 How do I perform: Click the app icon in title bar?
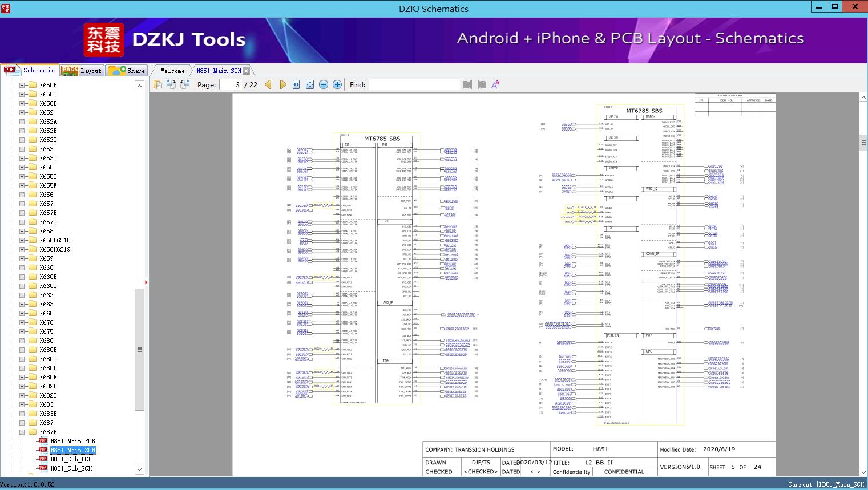(x=6, y=8)
